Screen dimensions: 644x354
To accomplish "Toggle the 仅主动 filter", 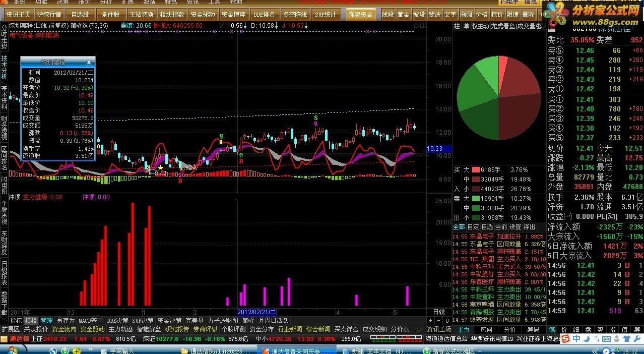I will point(480,26).
